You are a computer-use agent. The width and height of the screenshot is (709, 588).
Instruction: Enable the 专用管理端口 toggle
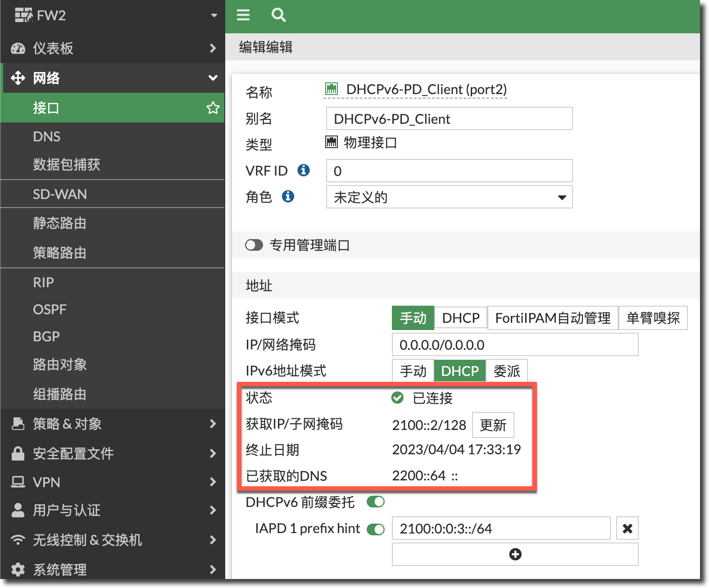(254, 245)
